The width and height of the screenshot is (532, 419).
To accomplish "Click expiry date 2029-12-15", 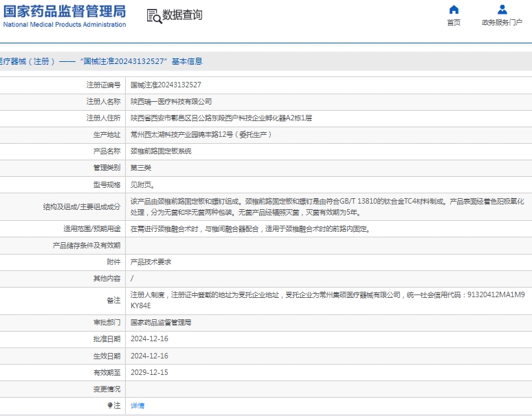I will pyautogui.click(x=149, y=372).
